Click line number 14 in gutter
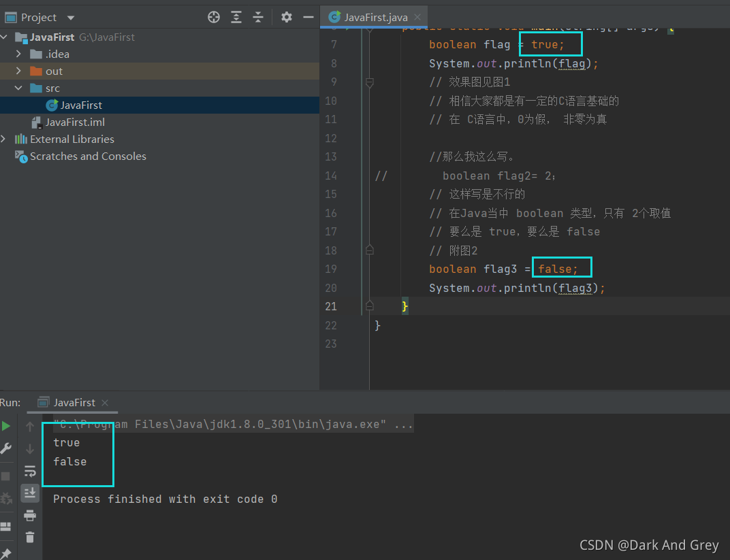Image resolution: width=730 pixels, height=560 pixels. click(x=331, y=176)
